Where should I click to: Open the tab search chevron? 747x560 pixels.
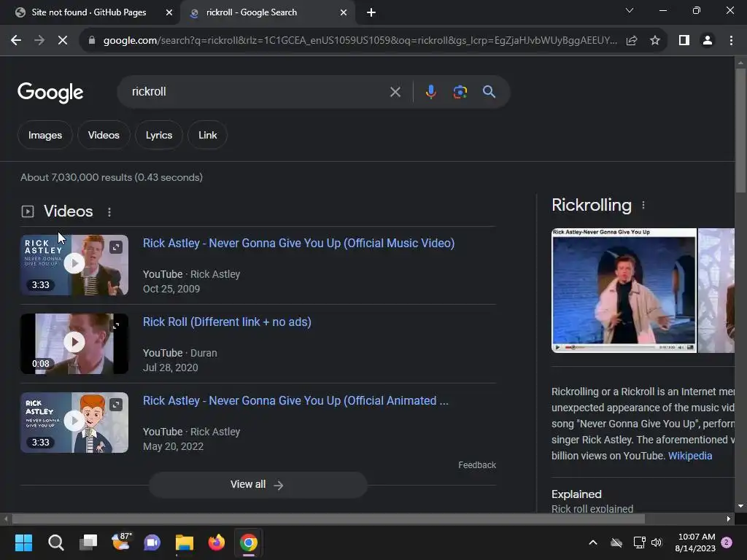click(x=630, y=10)
